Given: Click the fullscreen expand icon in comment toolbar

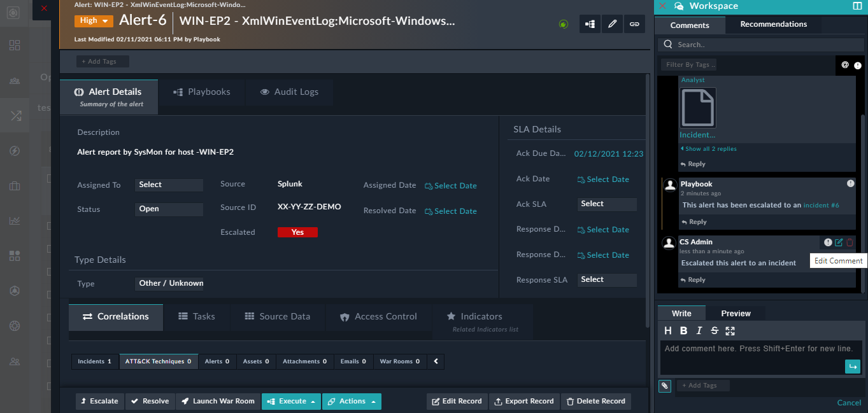Looking at the screenshot, I should tap(729, 330).
